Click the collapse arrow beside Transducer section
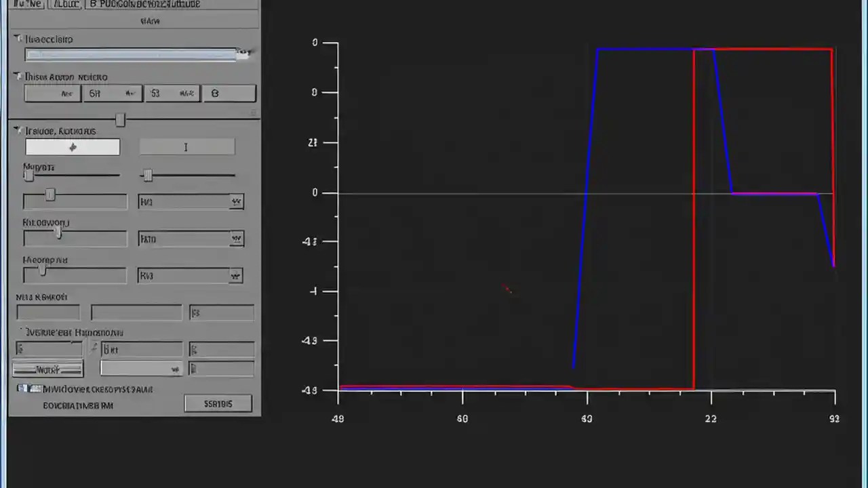Screen dimensions: 868x488 [x=18, y=39]
